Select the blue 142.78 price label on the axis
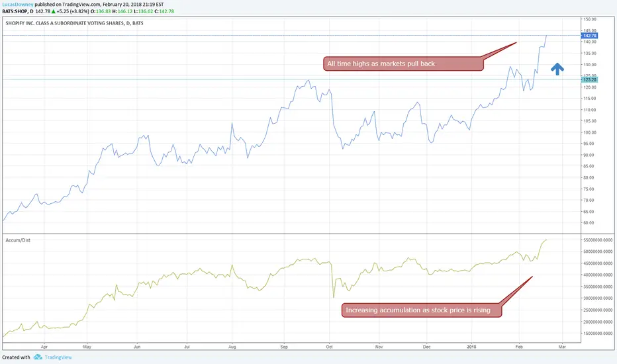This screenshot has width=617, height=364. [589, 36]
